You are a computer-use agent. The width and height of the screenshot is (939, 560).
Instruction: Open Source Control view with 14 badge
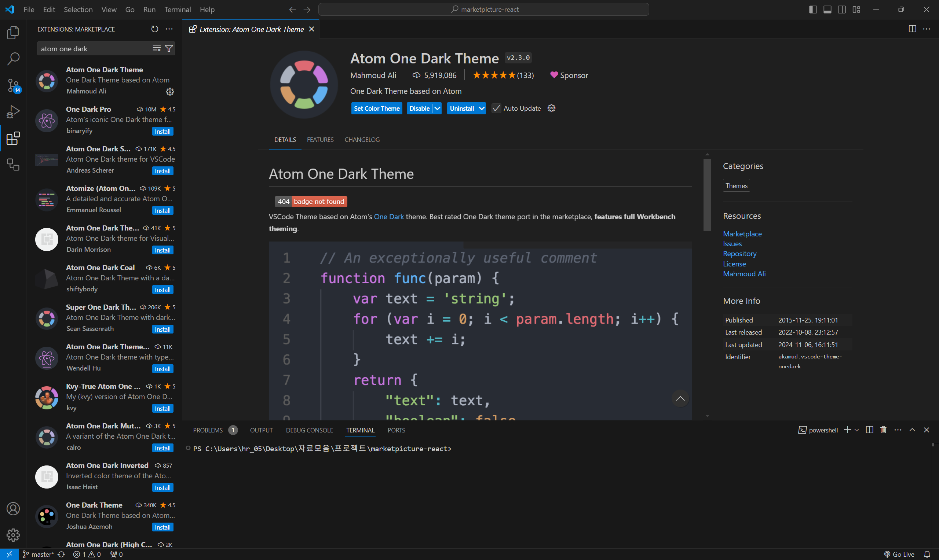[x=13, y=86]
